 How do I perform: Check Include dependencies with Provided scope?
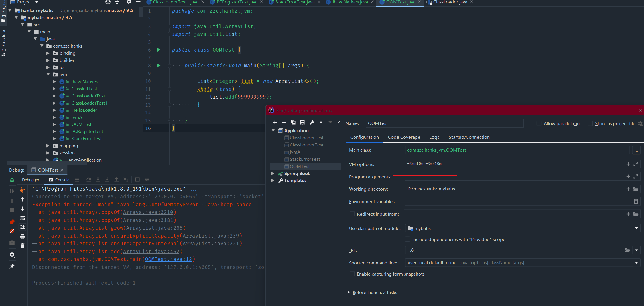click(408, 239)
